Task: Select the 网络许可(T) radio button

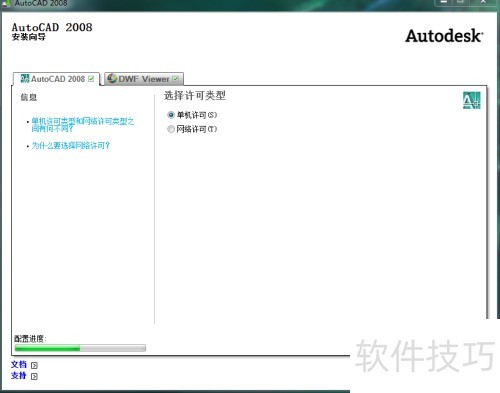Action: 171,129
